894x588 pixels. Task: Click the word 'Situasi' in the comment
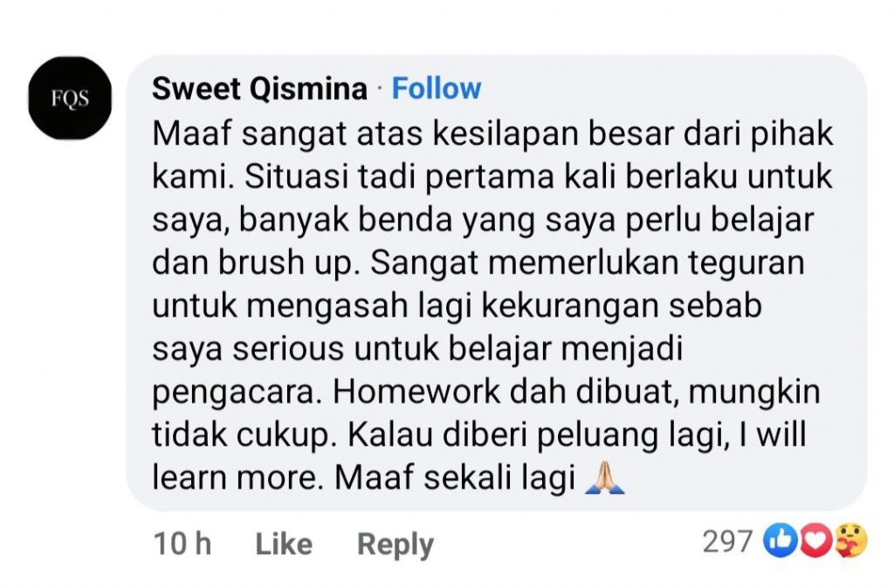(297, 176)
